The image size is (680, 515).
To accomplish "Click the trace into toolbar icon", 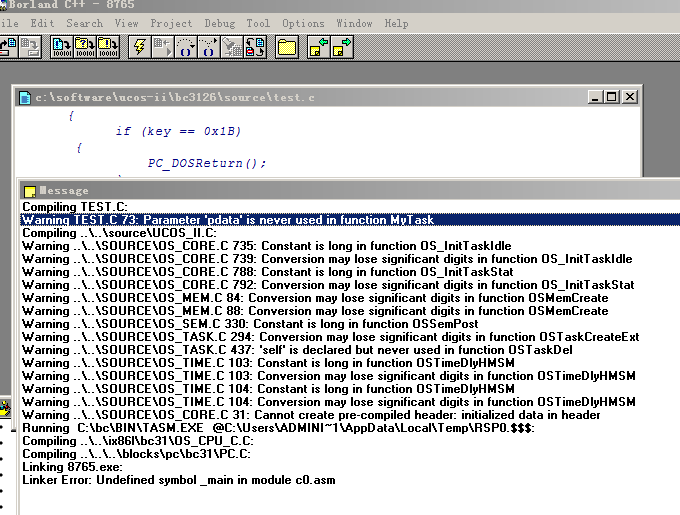I will coord(186,47).
